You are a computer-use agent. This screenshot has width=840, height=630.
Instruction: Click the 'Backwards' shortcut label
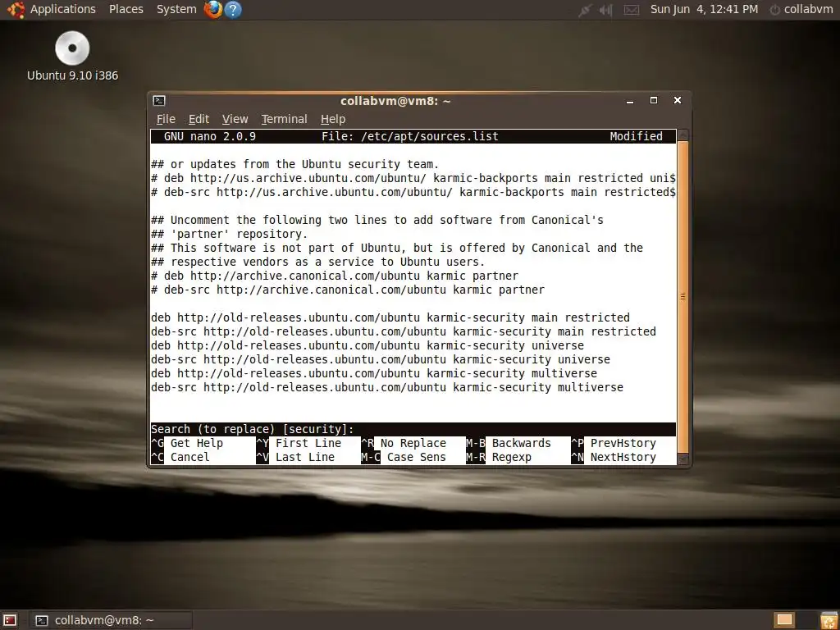pyautogui.click(x=521, y=443)
